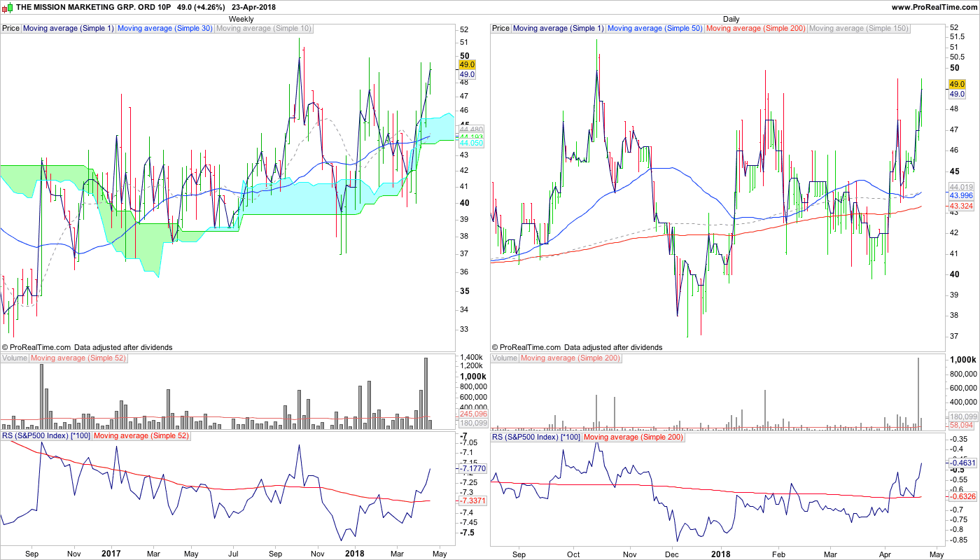Click the 245,096 volume average value
The image size is (980, 560).
click(x=472, y=414)
